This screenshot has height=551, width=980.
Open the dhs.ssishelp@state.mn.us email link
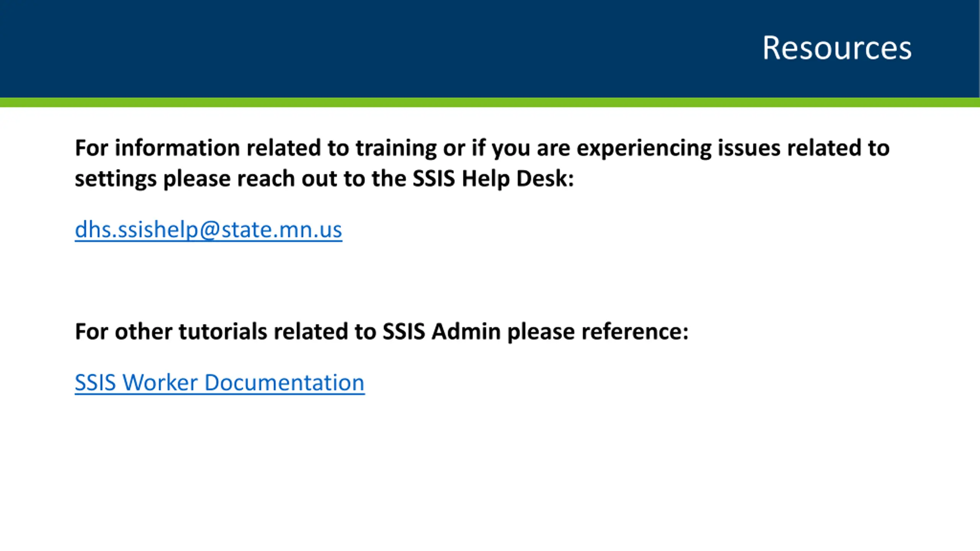pyautogui.click(x=208, y=230)
